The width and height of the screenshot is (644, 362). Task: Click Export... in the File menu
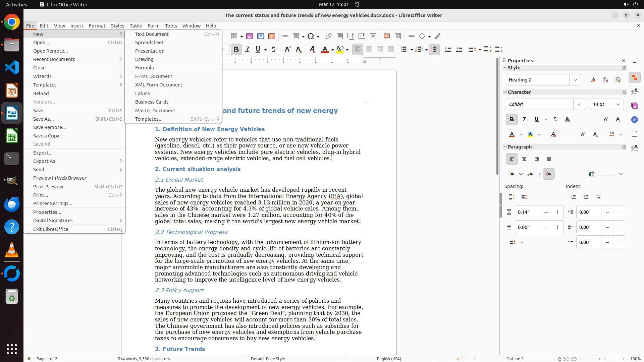(x=43, y=153)
